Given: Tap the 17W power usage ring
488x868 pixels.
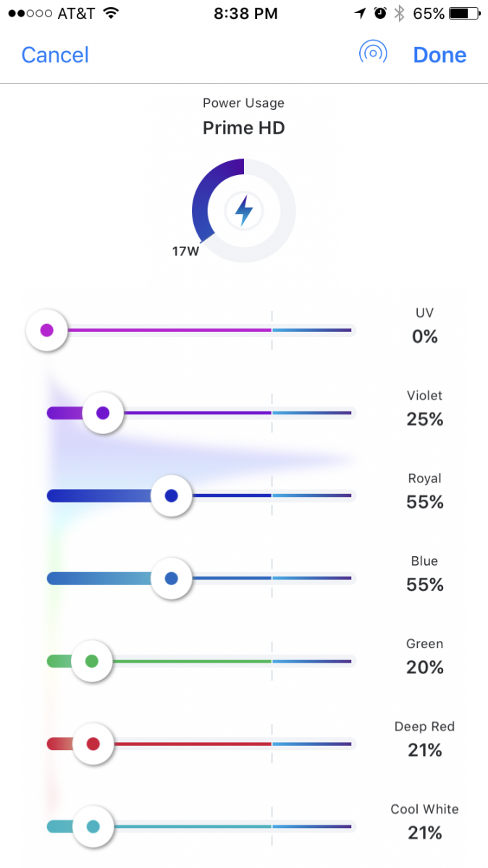Looking at the screenshot, I should click(244, 210).
